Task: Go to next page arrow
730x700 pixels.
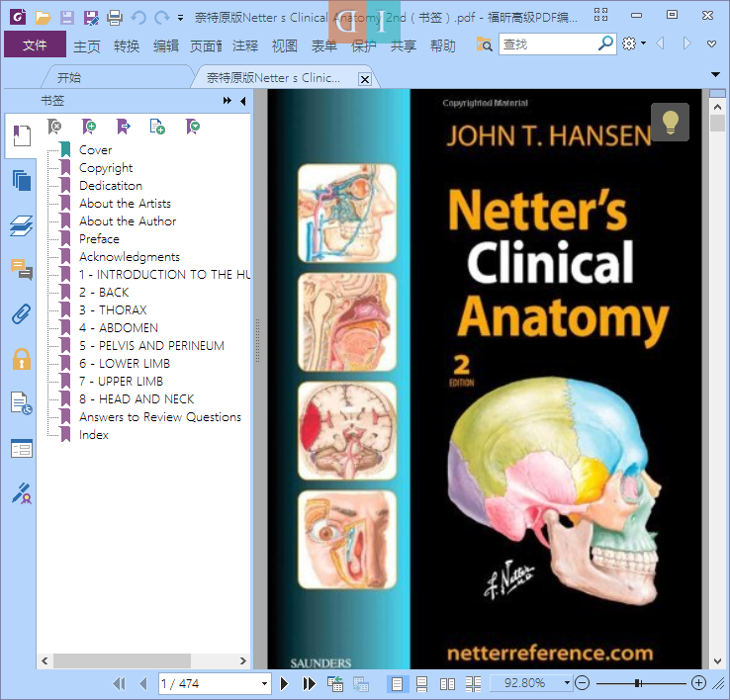Action: click(285, 683)
